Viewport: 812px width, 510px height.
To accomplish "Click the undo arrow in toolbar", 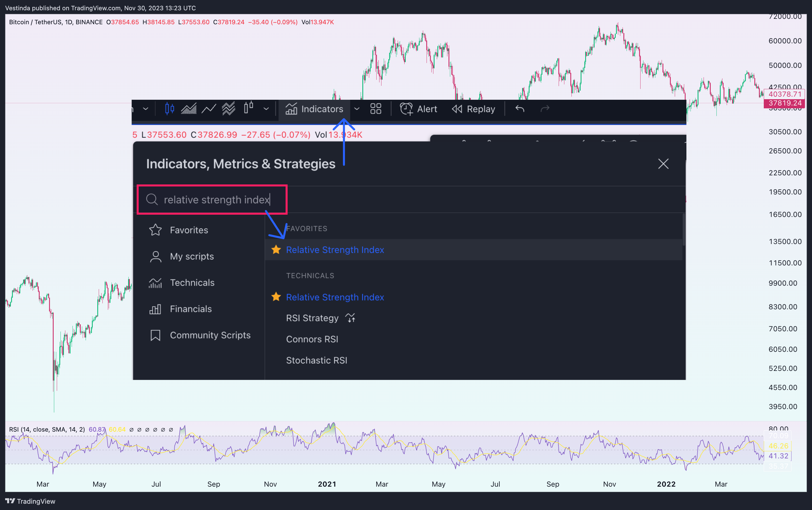I will pos(520,108).
